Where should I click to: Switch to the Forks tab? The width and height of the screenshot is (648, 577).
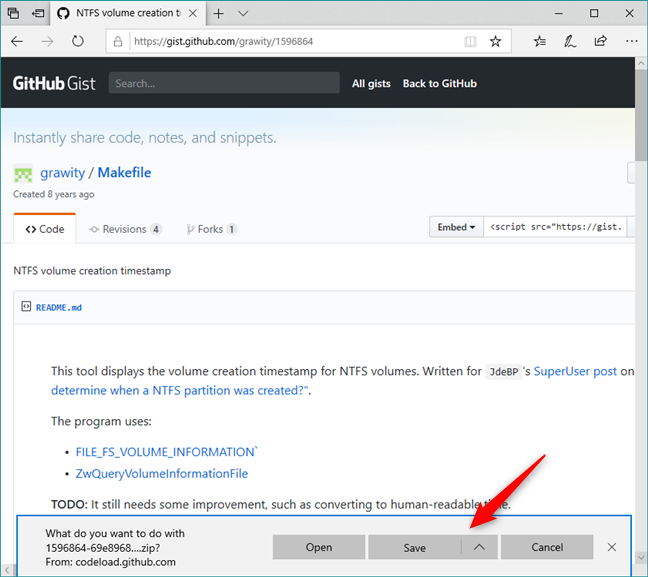pyautogui.click(x=211, y=229)
